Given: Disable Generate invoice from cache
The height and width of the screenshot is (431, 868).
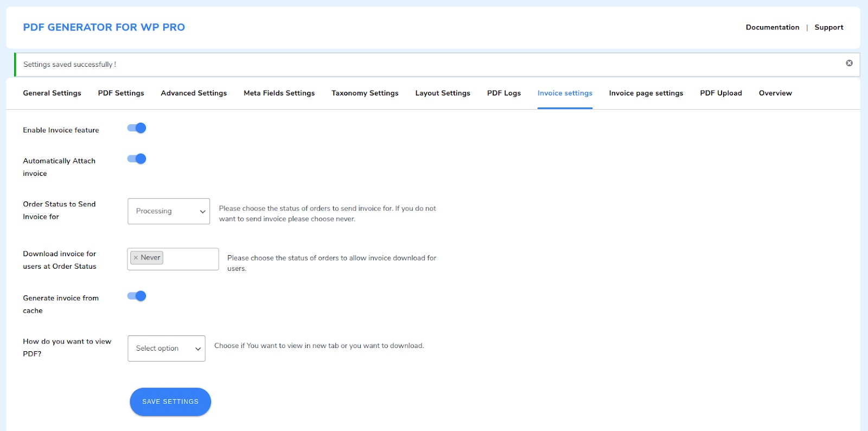Looking at the screenshot, I should (137, 296).
